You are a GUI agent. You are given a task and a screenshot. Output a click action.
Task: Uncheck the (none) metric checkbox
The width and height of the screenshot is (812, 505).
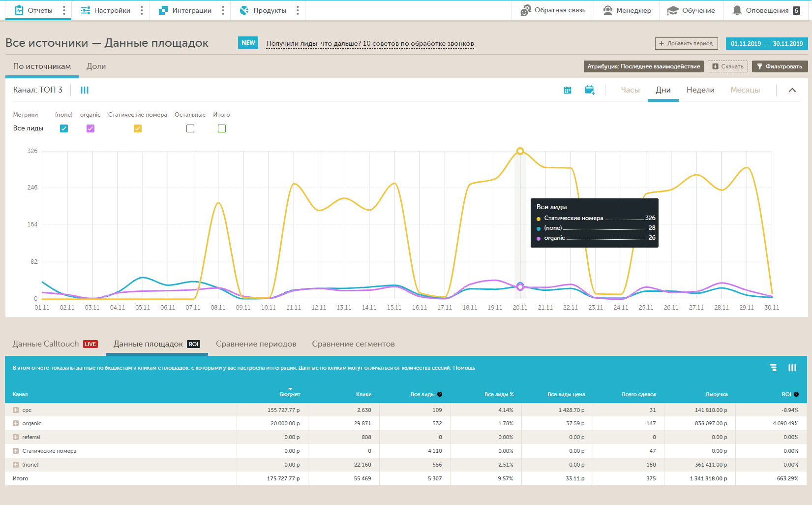click(x=64, y=128)
